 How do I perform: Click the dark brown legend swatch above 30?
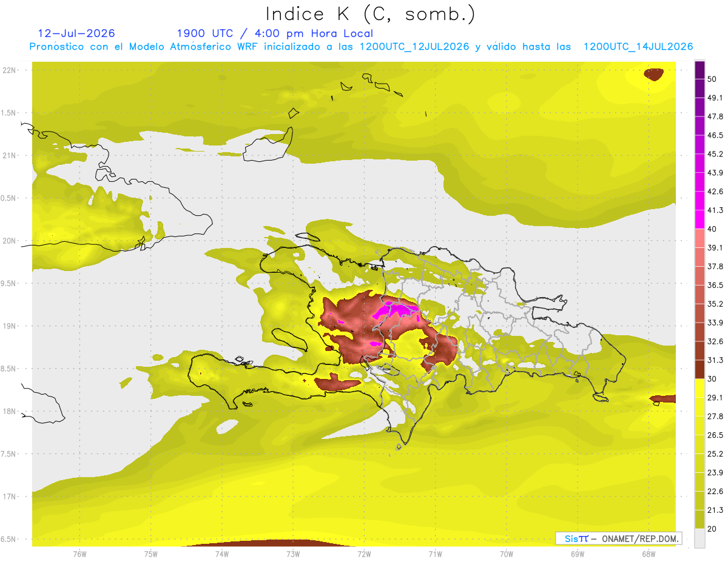pos(699,369)
